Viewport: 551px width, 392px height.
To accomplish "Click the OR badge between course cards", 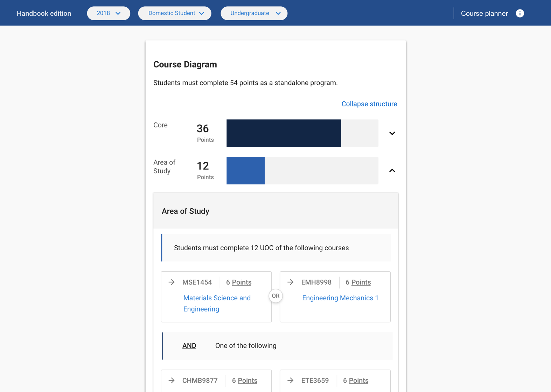I will pos(275,296).
